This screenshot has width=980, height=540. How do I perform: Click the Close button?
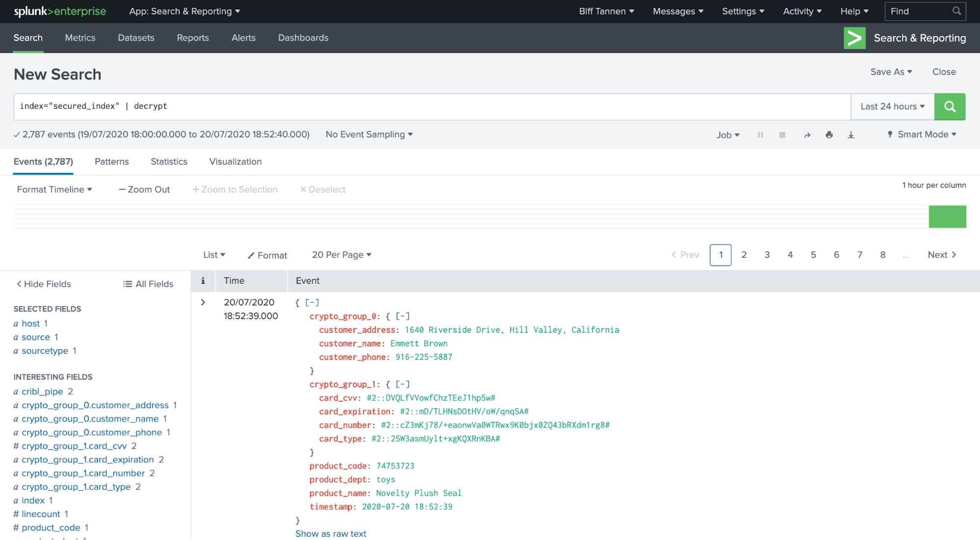click(944, 72)
